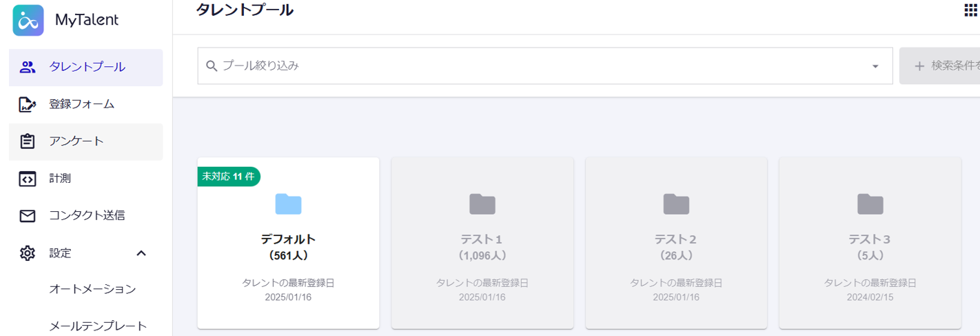Open the apps grid icon top right
This screenshot has width=980, height=336.
[x=971, y=10]
